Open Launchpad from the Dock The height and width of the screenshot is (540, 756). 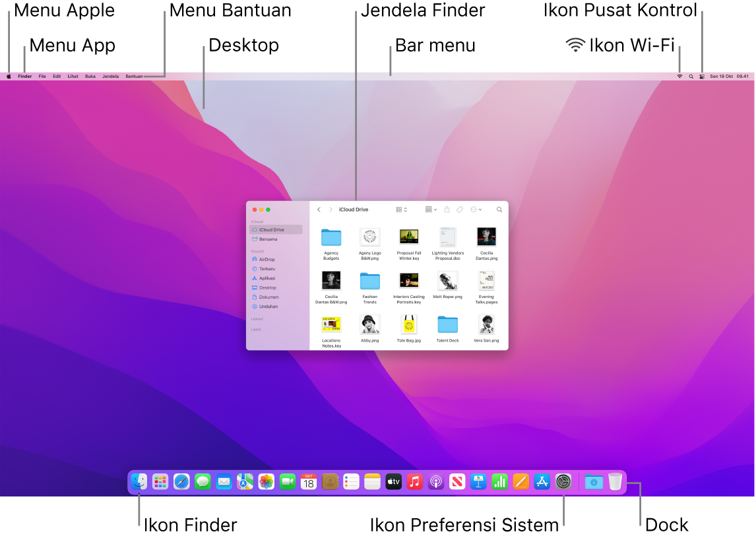point(160,482)
